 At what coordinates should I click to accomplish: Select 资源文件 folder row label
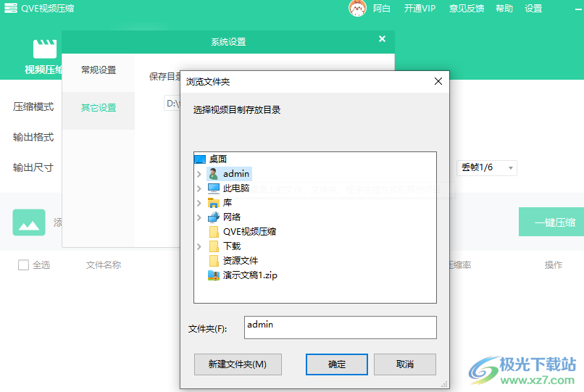point(241,261)
